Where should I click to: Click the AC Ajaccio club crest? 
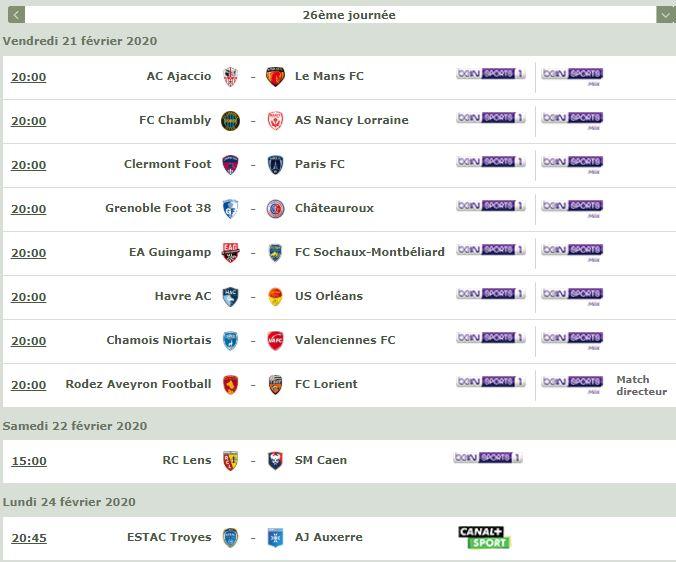tap(231, 77)
